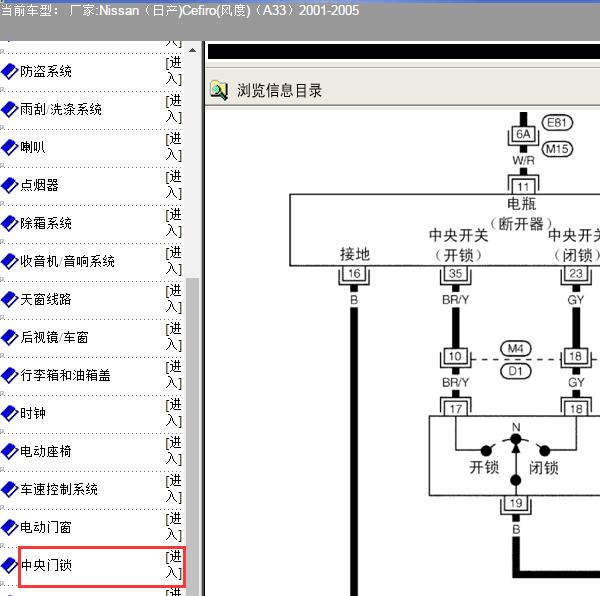This screenshot has height=596, width=600.
Task: Click [进入] link for 车速控制系统
Action: (174, 489)
